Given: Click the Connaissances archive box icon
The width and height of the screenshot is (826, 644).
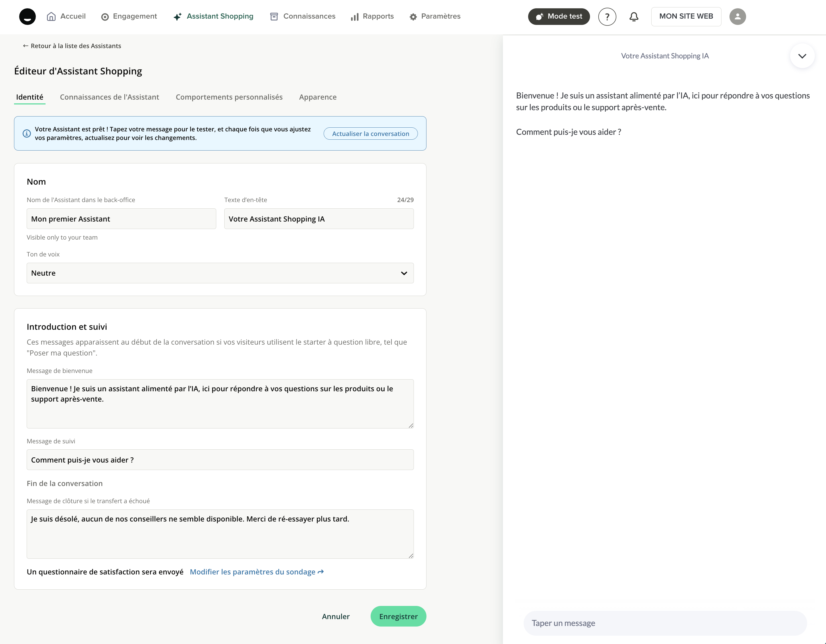Looking at the screenshot, I should 274,17.
